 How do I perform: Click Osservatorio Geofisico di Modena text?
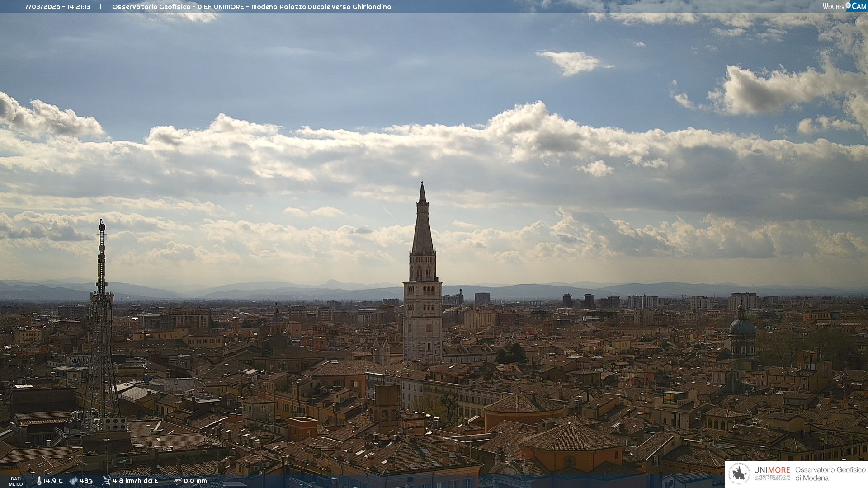(830, 474)
